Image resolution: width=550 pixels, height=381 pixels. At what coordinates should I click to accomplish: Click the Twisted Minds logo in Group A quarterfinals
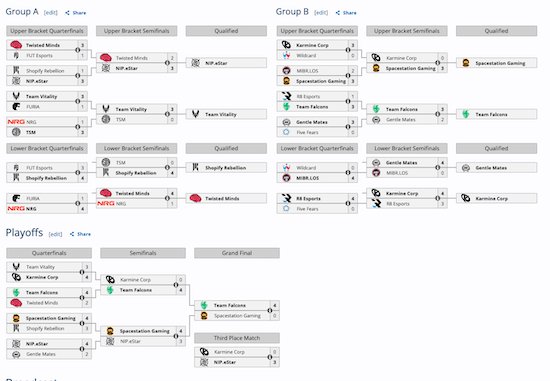tap(16, 45)
